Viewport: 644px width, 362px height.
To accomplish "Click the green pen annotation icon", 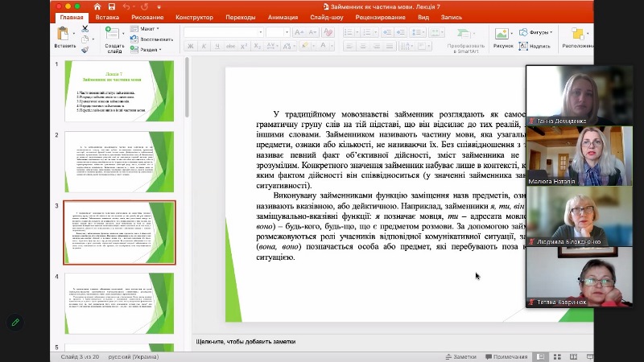I will (x=14, y=323).
